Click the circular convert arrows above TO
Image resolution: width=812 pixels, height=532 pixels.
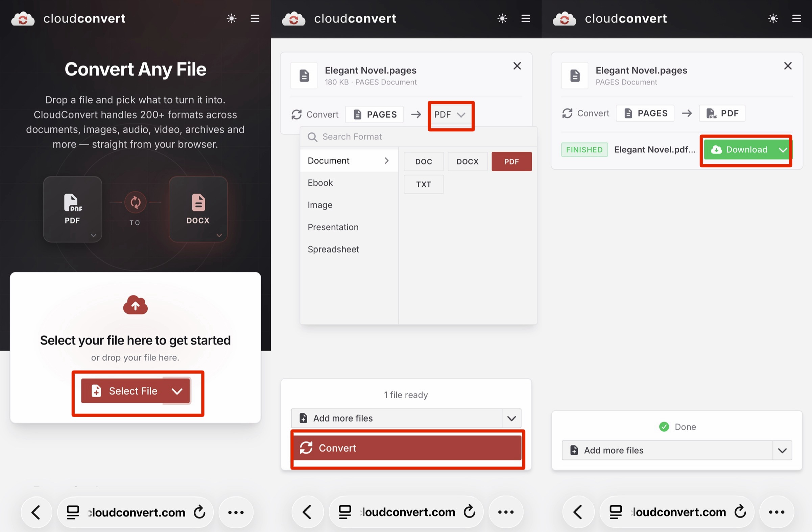(x=136, y=202)
